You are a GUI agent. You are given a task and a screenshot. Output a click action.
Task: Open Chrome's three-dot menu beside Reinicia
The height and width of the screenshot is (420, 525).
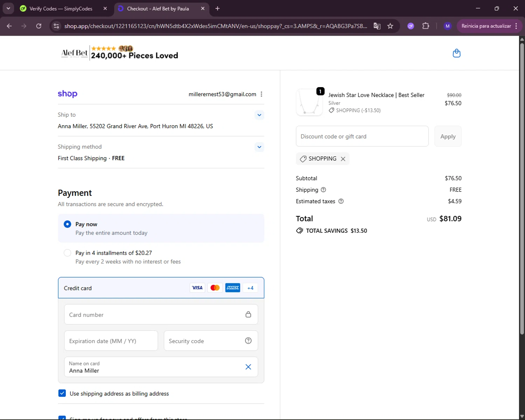click(516, 26)
